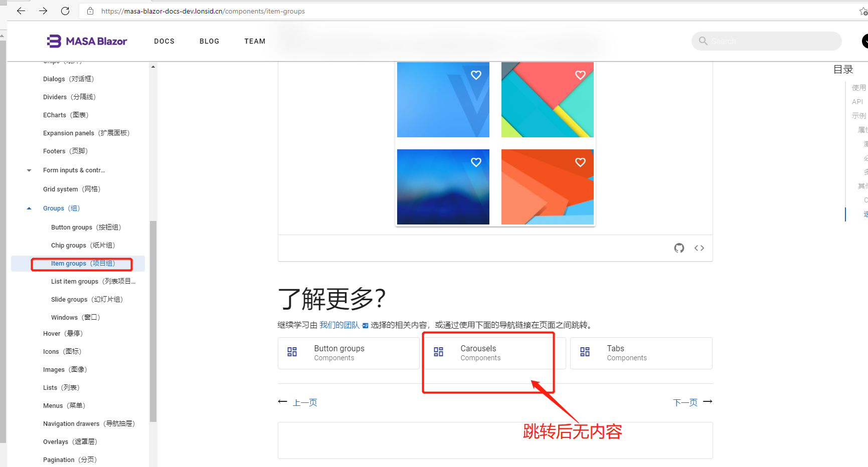
Task: Open Lists (列表) in sidebar
Action: (x=61, y=388)
